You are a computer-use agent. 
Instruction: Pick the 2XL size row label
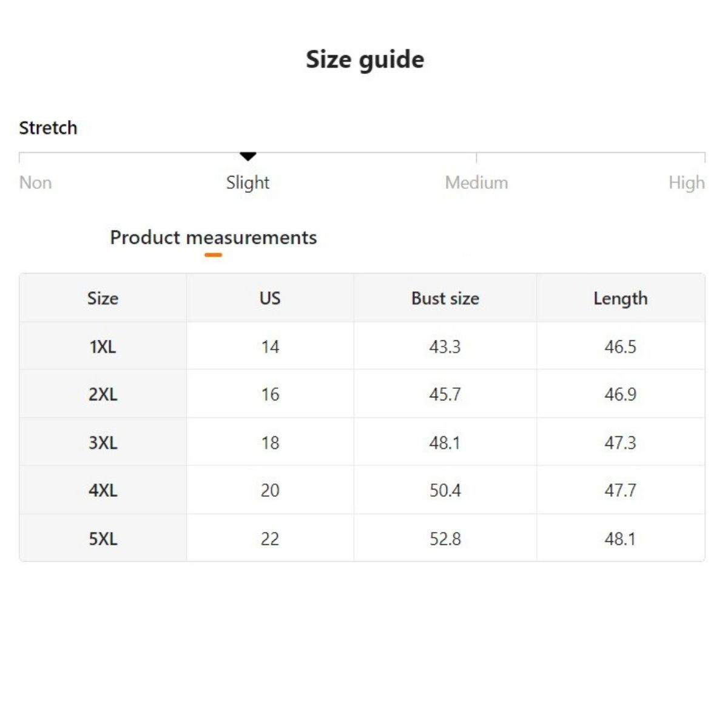tap(103, 394)
